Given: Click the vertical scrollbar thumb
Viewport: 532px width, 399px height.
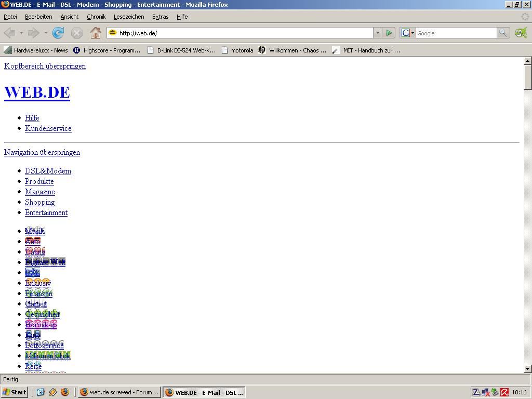Looking at the screenshot, I should [528, 77].
